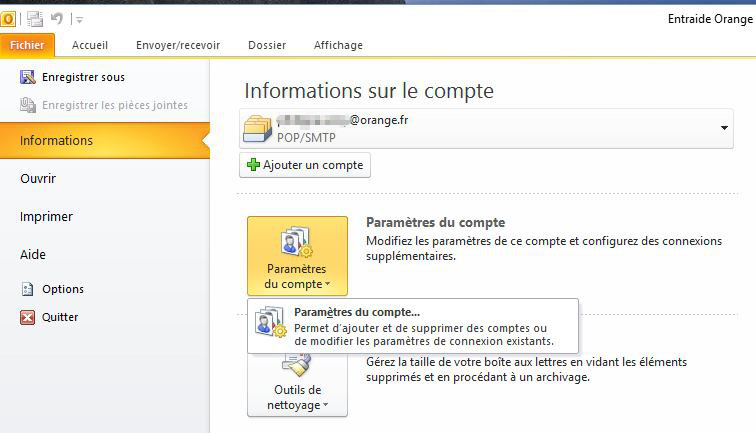
Task: Go to Ouvrir in the Fichier sidebar
Action: (x=38, y=178)
